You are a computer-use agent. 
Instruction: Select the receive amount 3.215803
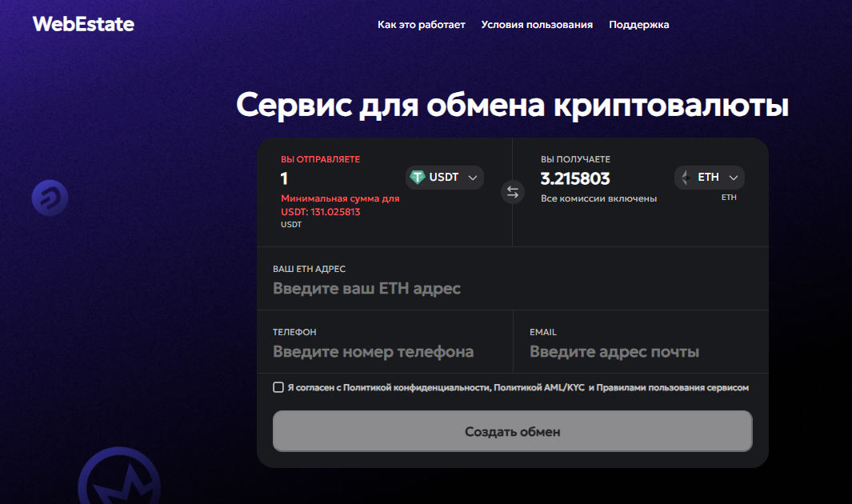coord(575,178)
